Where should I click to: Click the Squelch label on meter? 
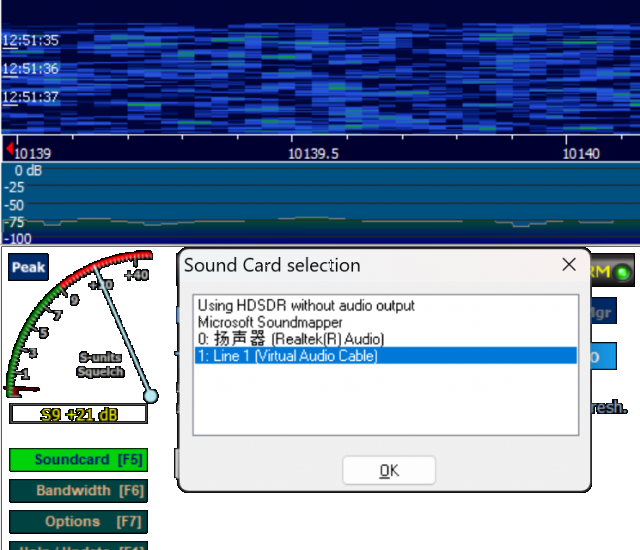pyautogui.click(x=100, y=372)
